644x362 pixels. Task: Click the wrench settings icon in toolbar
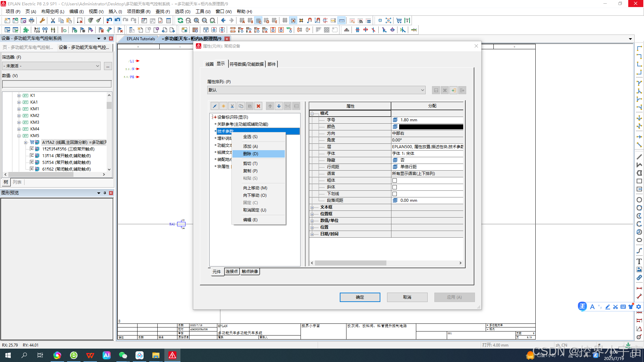[42, 20]
